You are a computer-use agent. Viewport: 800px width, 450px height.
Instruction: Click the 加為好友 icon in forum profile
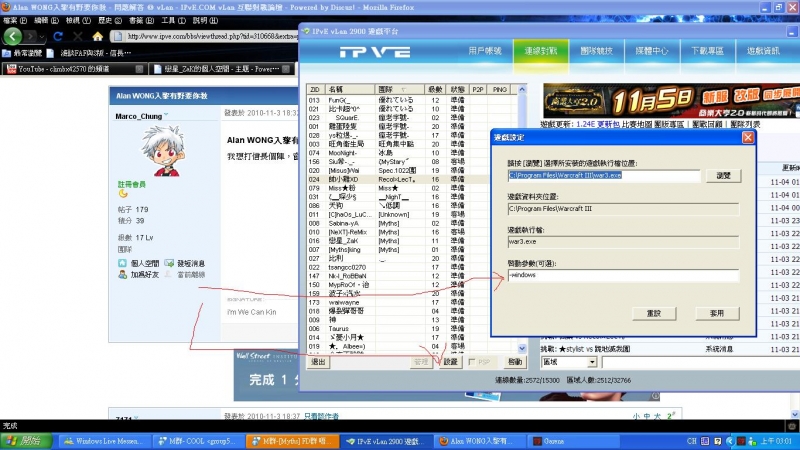[x=122, y=274]
